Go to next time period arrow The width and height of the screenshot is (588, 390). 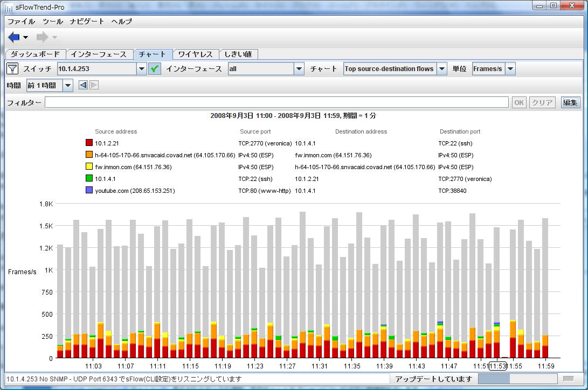pos(94,85)
